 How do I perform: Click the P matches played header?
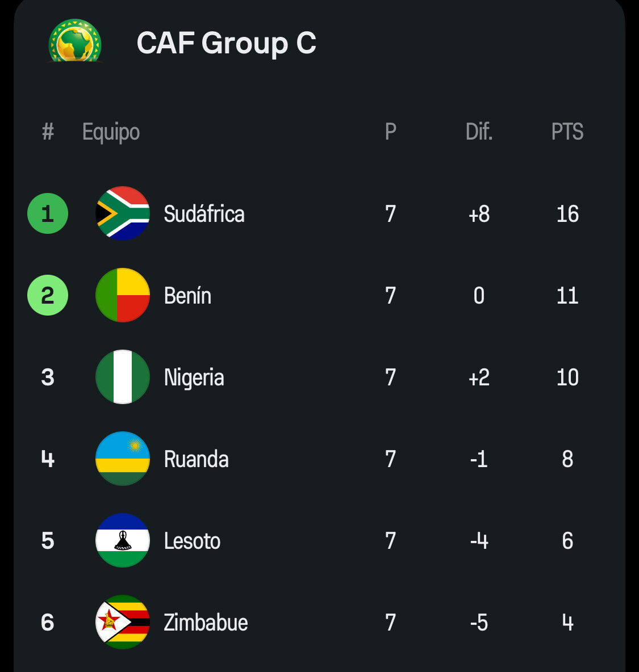pyautogui.click(x=390, y=132)
